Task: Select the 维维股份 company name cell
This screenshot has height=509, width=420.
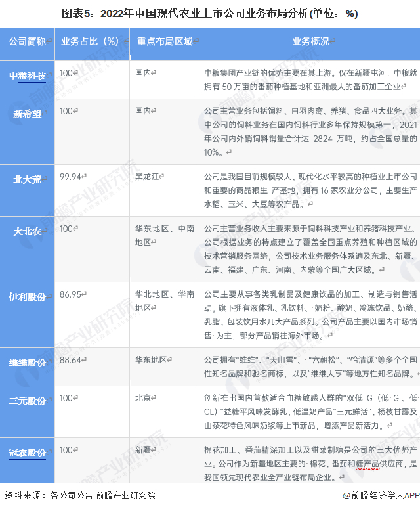Action: point(28,366)
